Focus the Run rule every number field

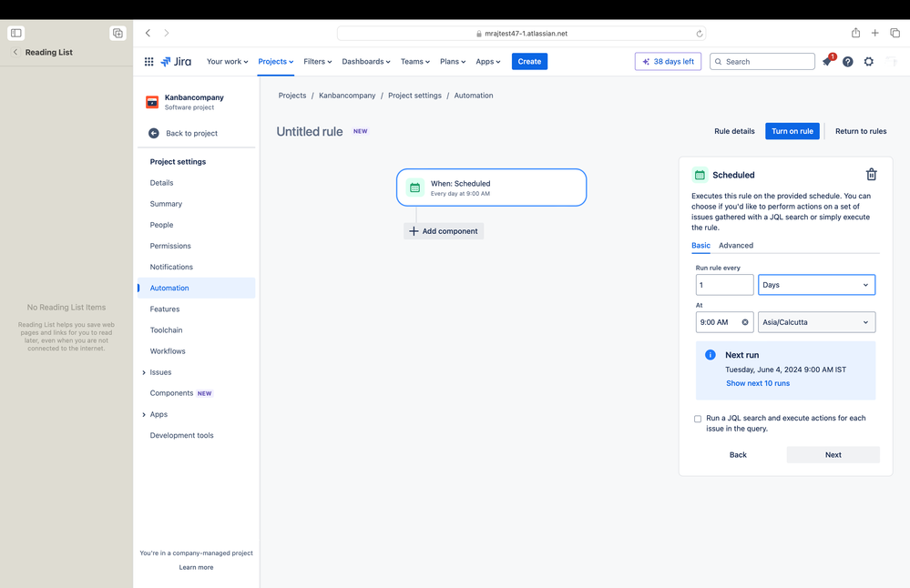[724, 285]
